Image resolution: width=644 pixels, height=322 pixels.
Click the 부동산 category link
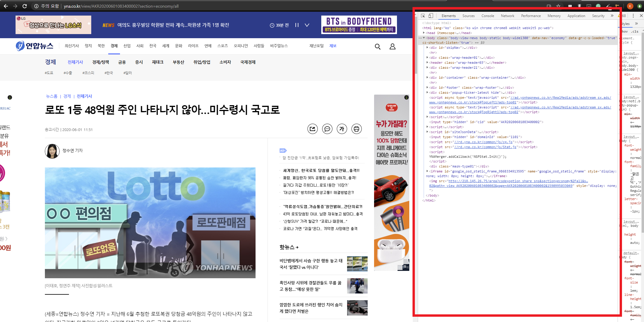point(178,62)
